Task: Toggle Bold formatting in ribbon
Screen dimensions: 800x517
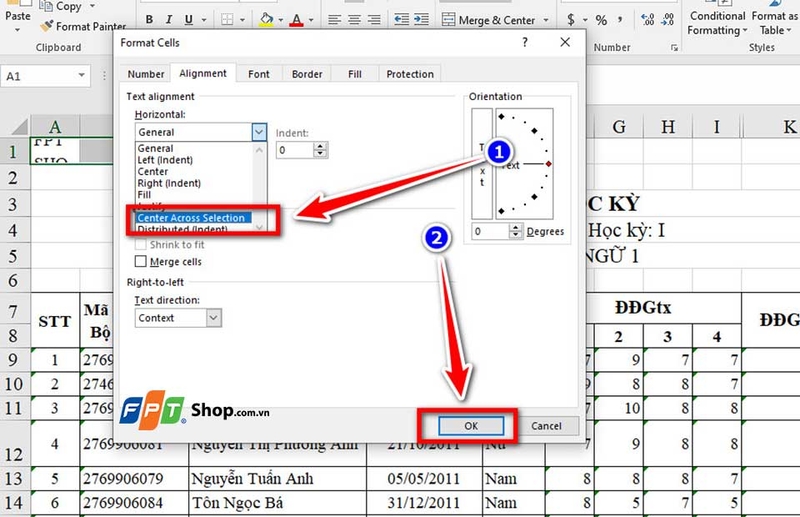Action: click(x=149, y=20)
